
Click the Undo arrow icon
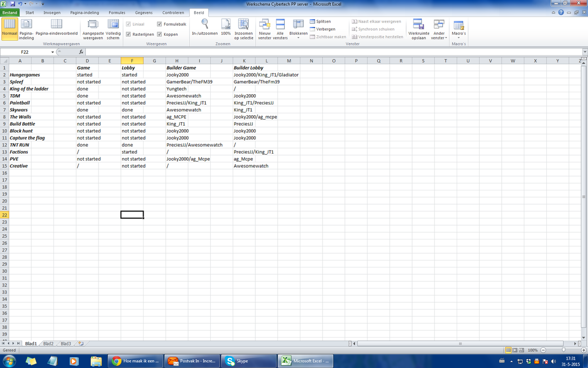pyautogui.click(x=21, y=4)
